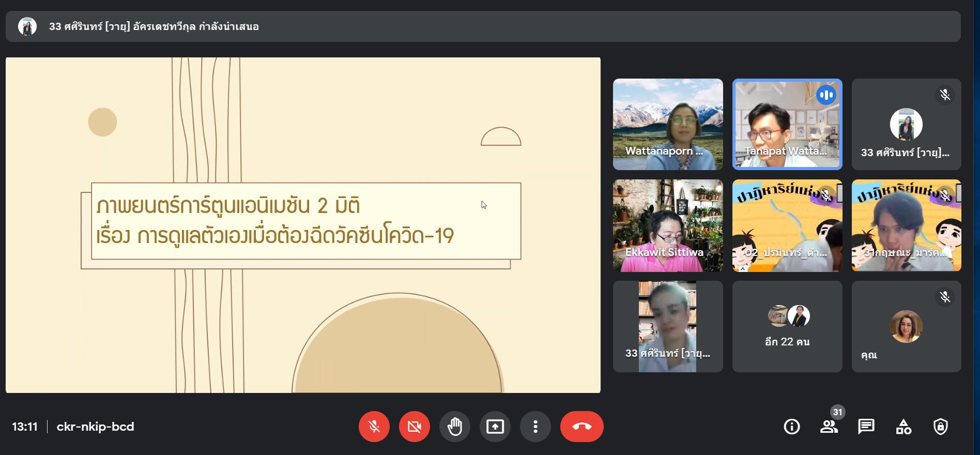Click muted mic icon on 02_ปรมินทร์ tile
Screen dimensions: 980x455
pyautogui.click(x=826, y=195)
